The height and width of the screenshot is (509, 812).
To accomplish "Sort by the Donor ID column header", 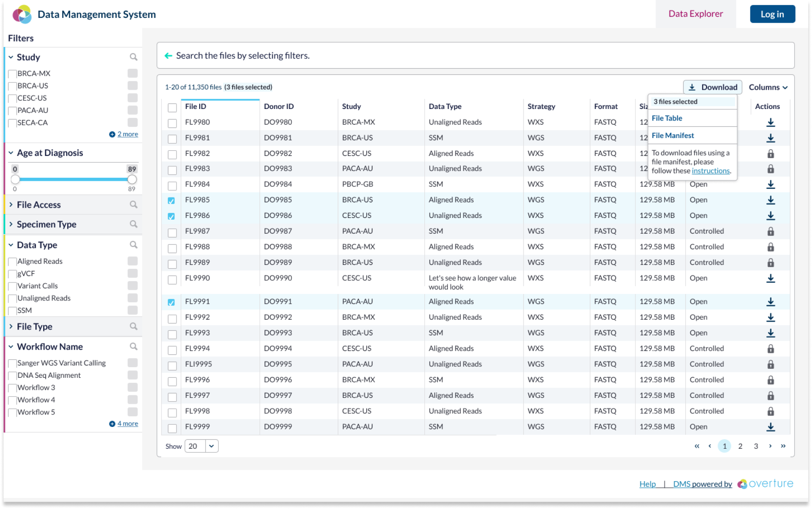I will click(279, 106).
